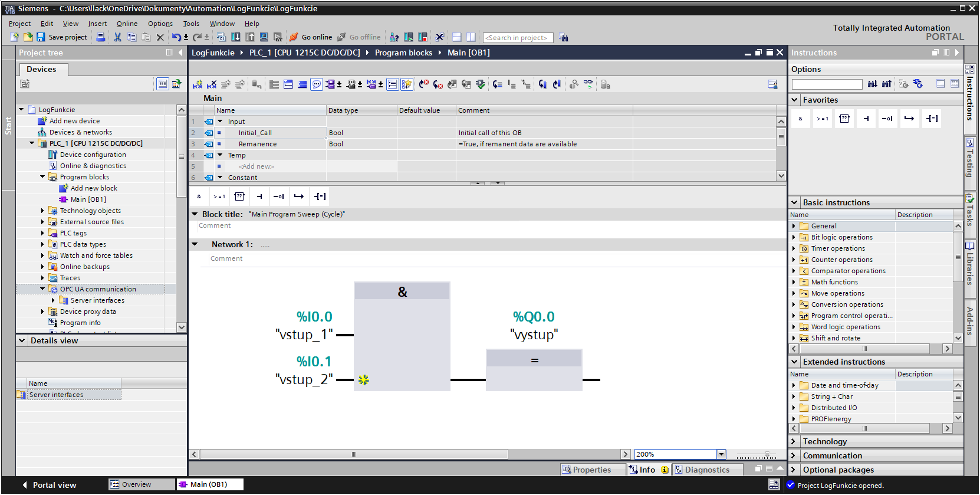Click the cut scissors icon
Screen dimensions: 980x495
(117, 37)
